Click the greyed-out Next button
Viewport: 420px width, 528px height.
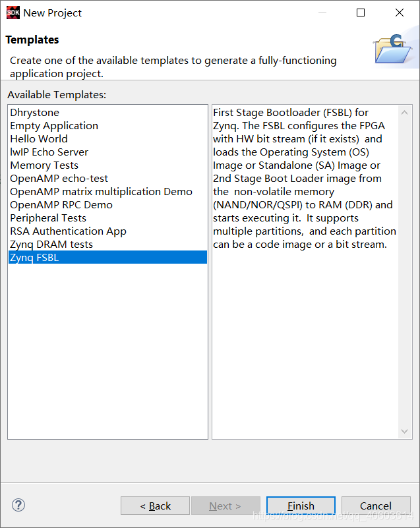(225, 506)
